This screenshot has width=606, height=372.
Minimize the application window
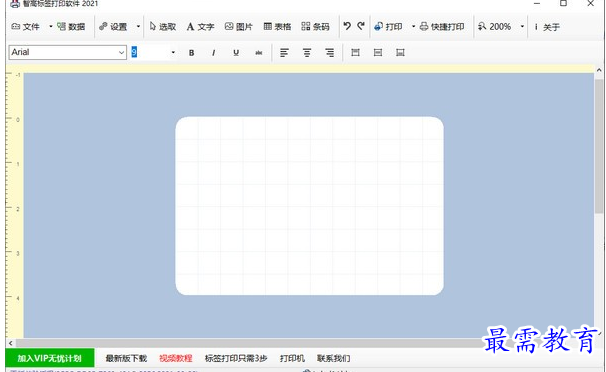coord(537,3)
